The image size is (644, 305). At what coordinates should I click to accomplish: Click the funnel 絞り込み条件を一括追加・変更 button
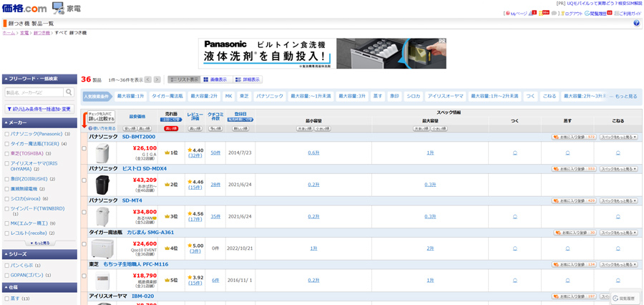coord(39,110)
